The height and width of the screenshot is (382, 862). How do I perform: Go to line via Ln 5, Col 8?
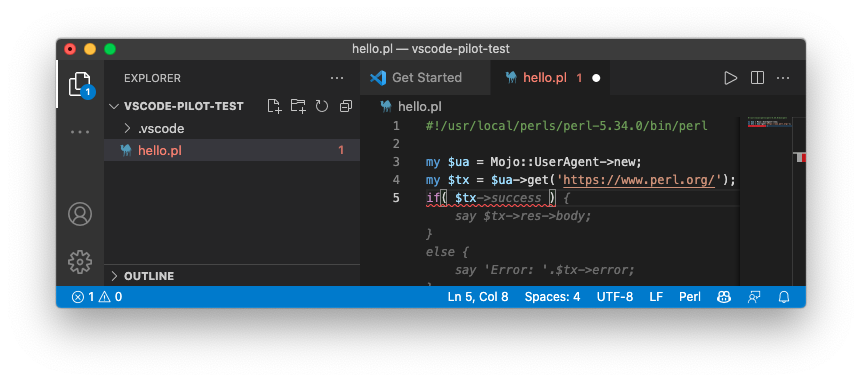click(x=478, y=297)
